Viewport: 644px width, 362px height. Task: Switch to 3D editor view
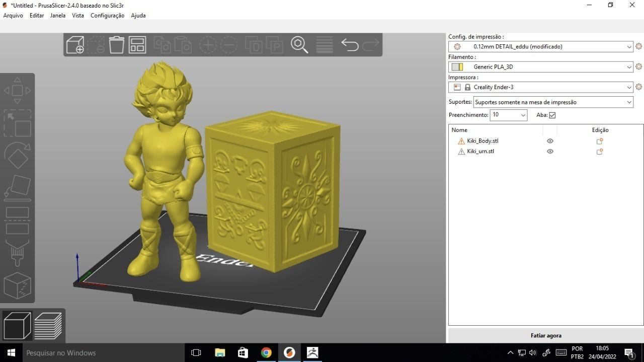click(x=17, y=325)
